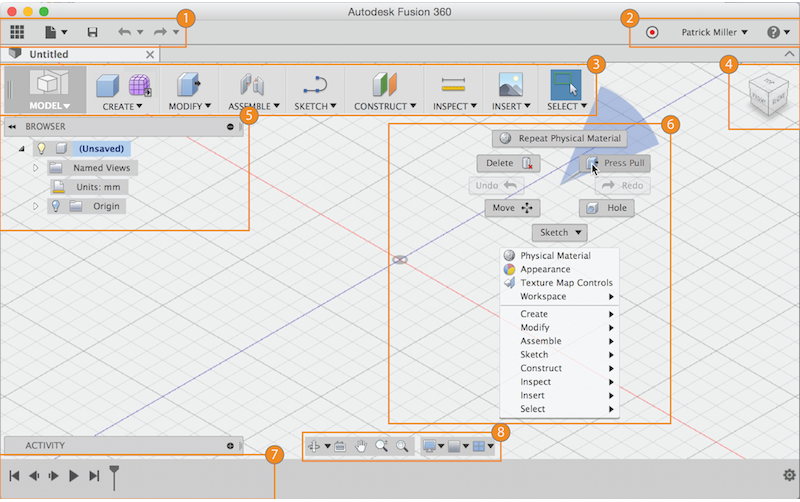The image size is (800, 502).
Task: Collapse the Browser panel double-arrow
Action: (x=12, y=127)
